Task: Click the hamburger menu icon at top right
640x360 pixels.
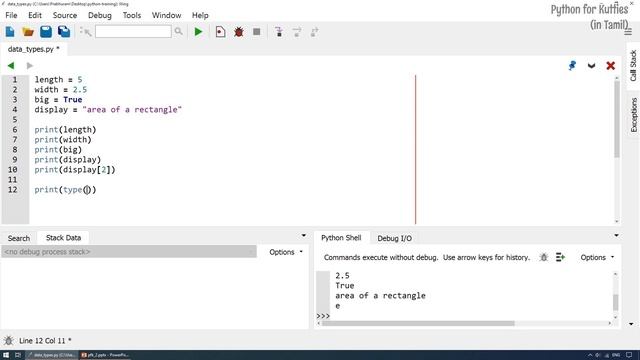Action: pos(628,32)
